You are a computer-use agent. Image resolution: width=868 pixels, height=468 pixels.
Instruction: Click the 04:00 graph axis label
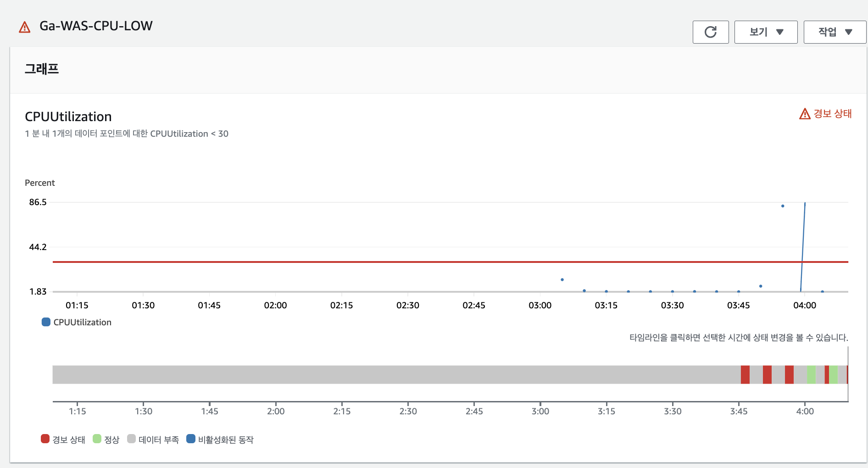[x=805, y=305]
